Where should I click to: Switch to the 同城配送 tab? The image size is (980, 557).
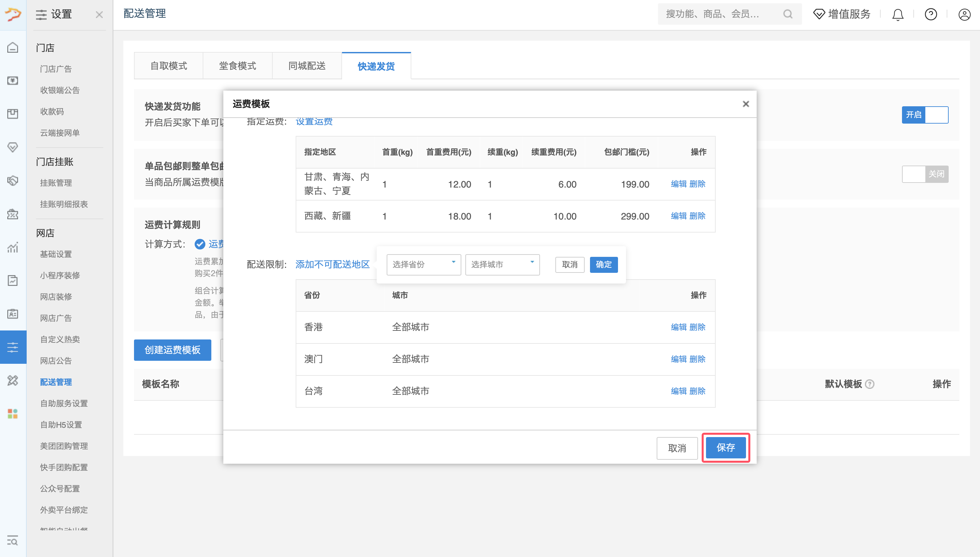(307, 66)
